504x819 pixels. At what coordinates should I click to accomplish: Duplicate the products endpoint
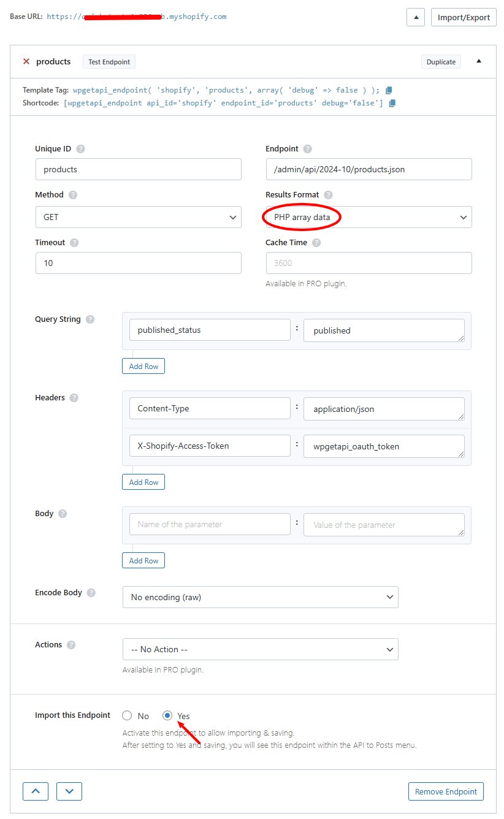pos(441,61)
